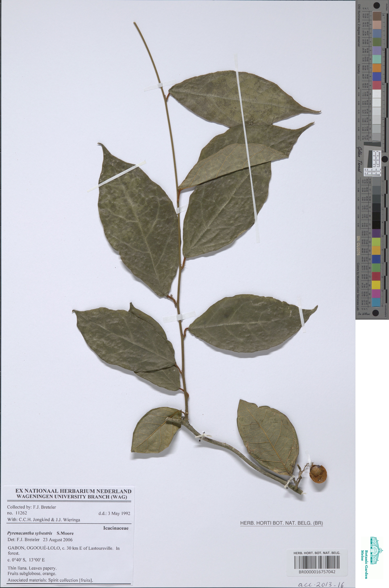Select the family name 'Icacinaceae'
This screenshot has width=389, height=588.
click(116, 528)
